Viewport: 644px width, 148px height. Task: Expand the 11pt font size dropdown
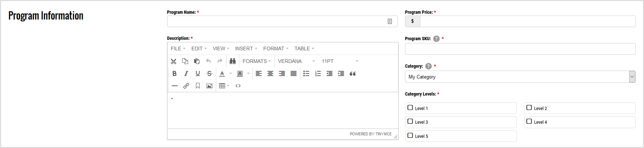(x=340, y=61)
